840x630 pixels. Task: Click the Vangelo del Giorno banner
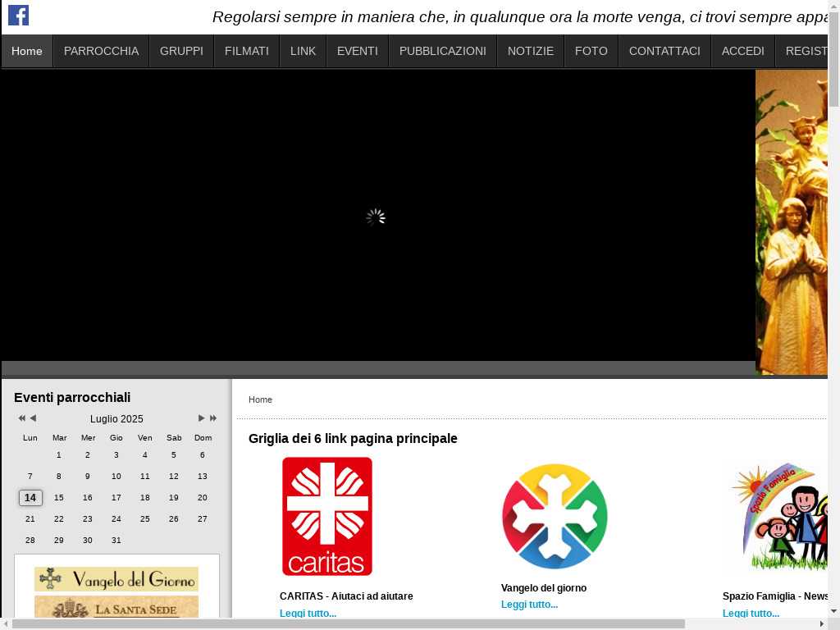point(116,579)
